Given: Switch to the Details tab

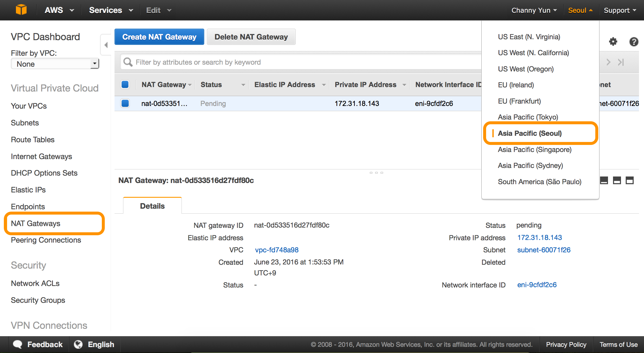Looking at the screenshot, I should 152,206.
